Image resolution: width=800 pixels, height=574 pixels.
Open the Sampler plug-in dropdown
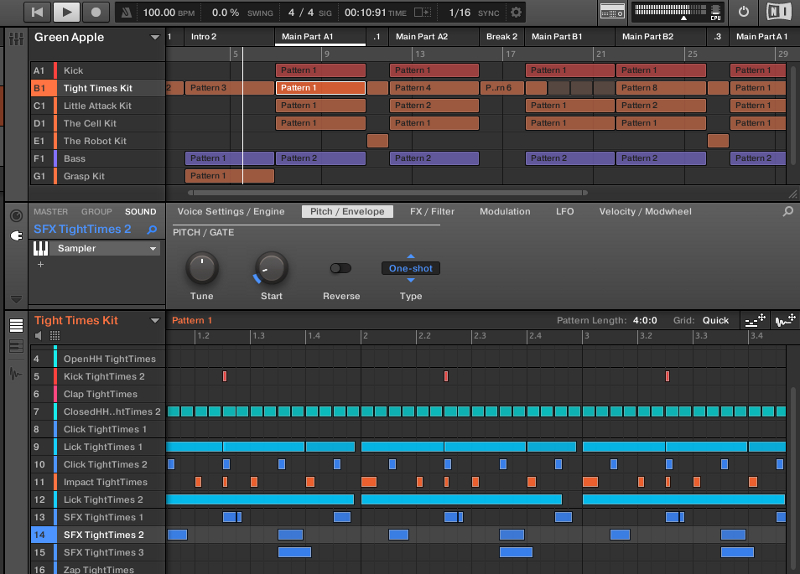point(153,248)
